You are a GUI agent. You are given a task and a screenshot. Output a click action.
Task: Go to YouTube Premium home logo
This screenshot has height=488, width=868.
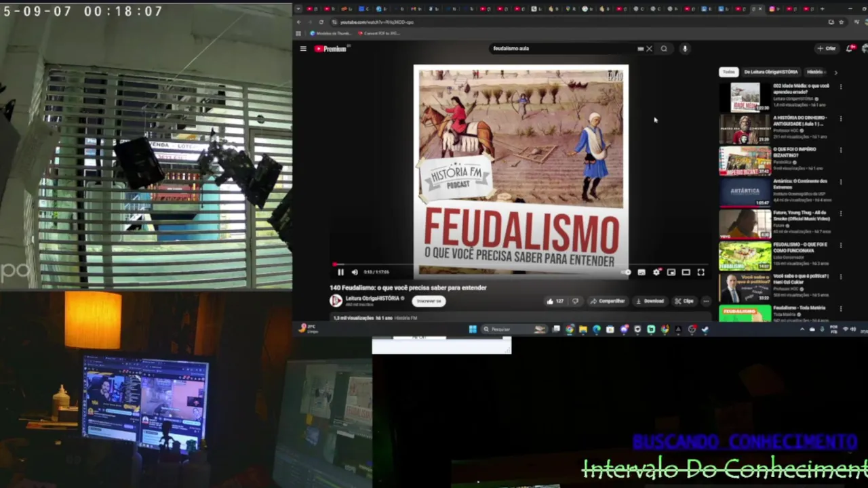(331, 49)
